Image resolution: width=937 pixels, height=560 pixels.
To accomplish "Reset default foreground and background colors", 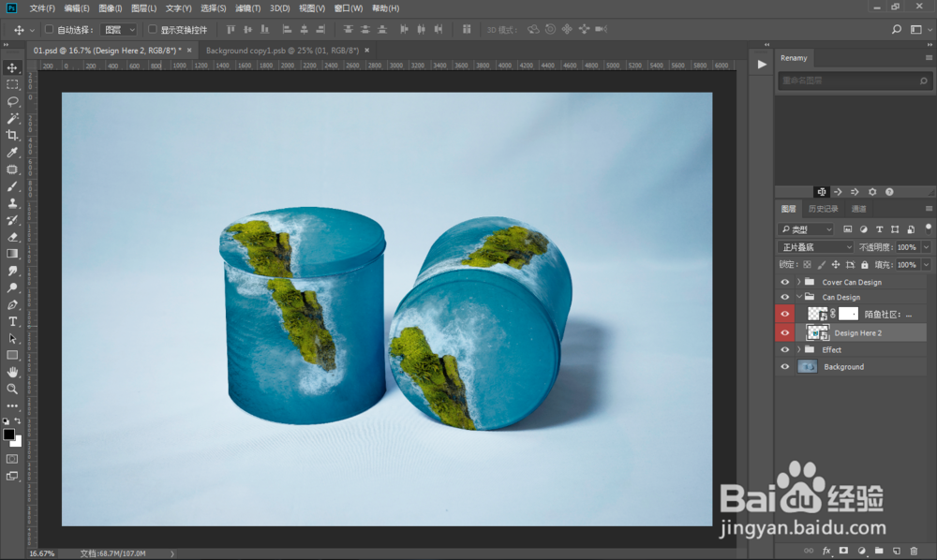I will tap(6, 421).
